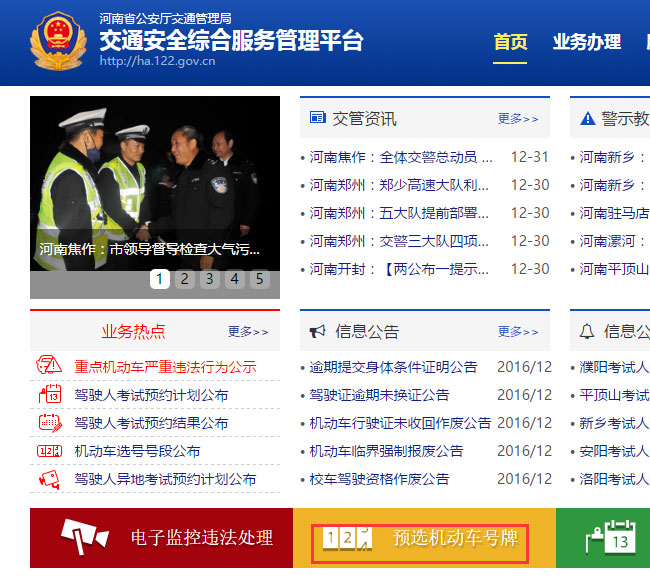Click the 业务热点 panel heading

(133, 331)
